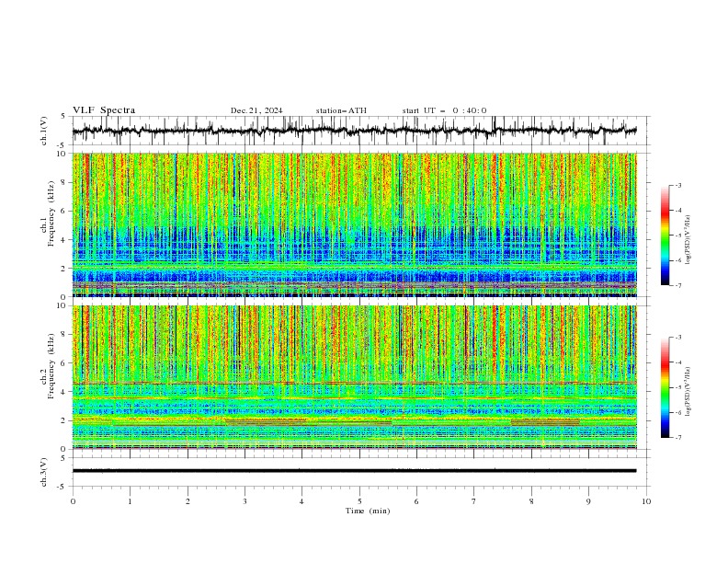Click time axis tick label "5" at bottom
This screenshot has width=728, height=563.
click(359, 501)
